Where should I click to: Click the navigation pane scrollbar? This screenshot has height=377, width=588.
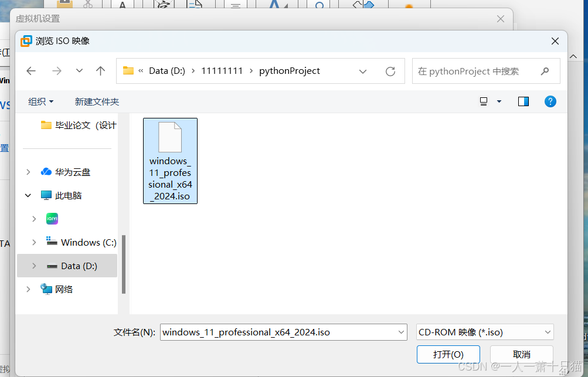pos(124,264)
